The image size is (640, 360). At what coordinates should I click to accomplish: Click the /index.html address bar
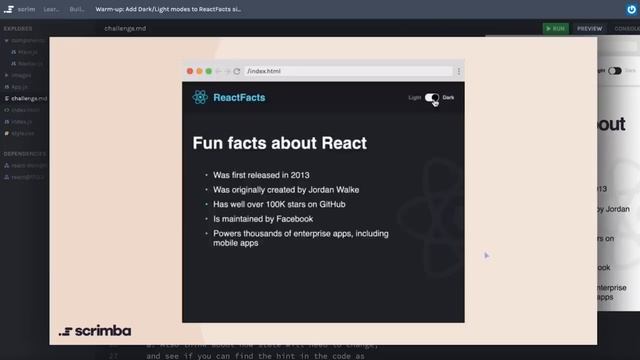(349, 71)
